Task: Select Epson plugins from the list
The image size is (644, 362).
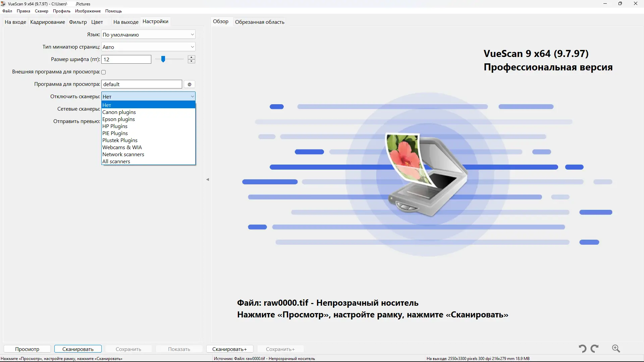Action: pos(119,119)
